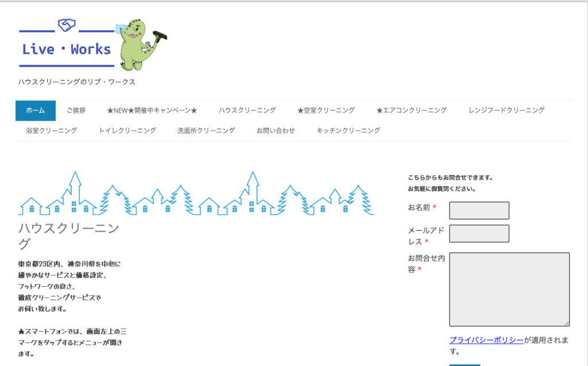This screenshot has width=588, height=366.
Task: Select 洗面所クリーニング in the navigation bar
Action: coord(205,130)
